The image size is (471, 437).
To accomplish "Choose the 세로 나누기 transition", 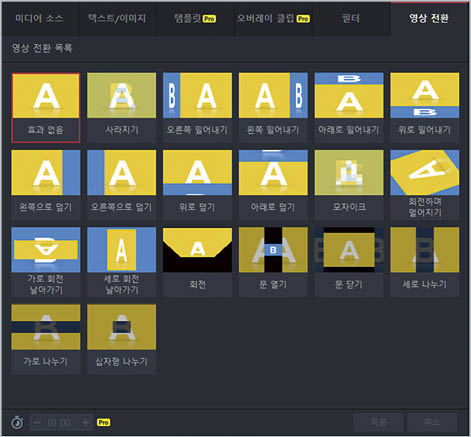I will pos(425,262).
